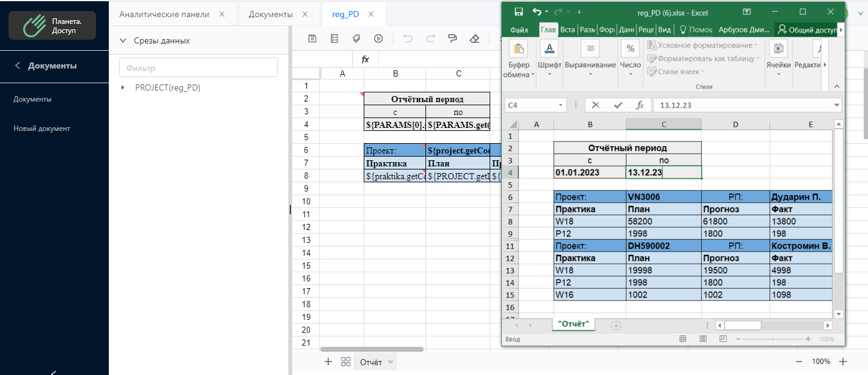Open sheet list grid icon beside Отчёт
Viewport: 868px width, 375px height.
[x=345, y=362]
